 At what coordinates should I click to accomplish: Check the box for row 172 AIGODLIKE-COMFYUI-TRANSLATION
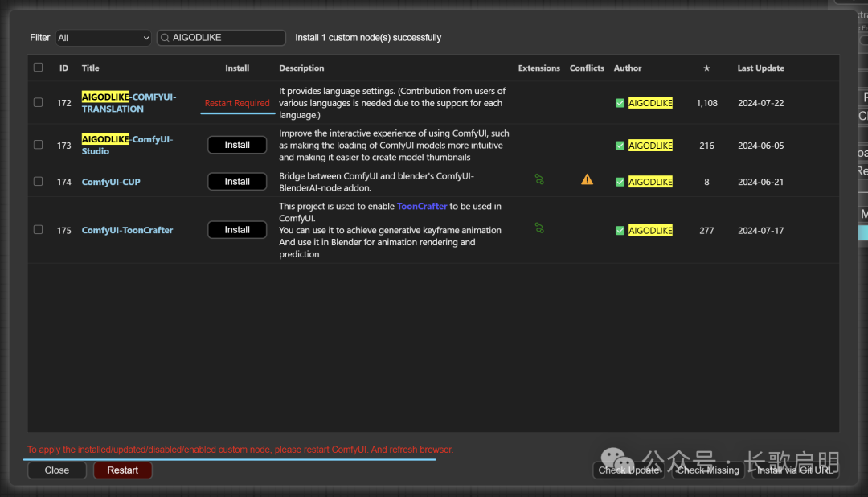click(x=39, y=102)
